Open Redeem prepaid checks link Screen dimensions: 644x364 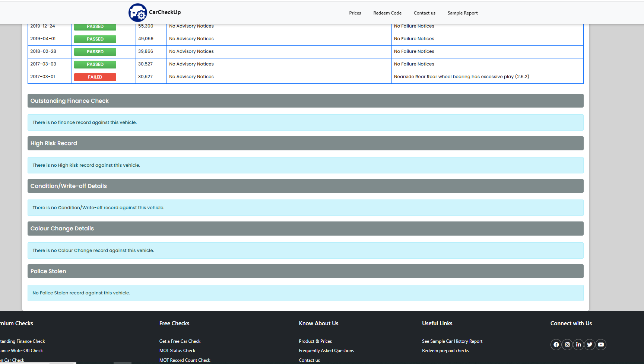(445, 351)
